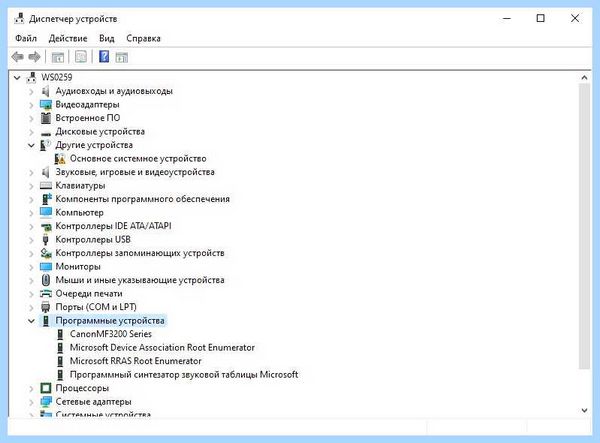
Task: Click the Контроллеры запоминающих устройств icon
Action: [x=46, y=253]
